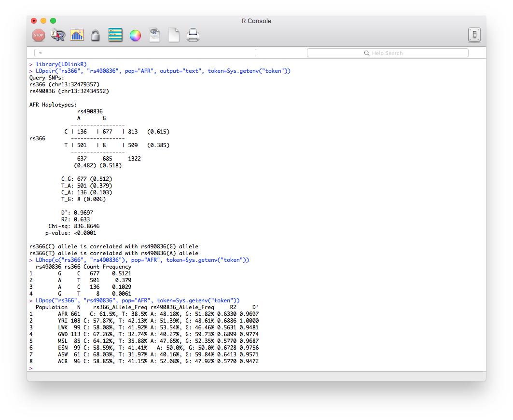Image resolution: width=513 pixels, height=420 pixels.
Task: Click the LWK population row
Action: 144,327
